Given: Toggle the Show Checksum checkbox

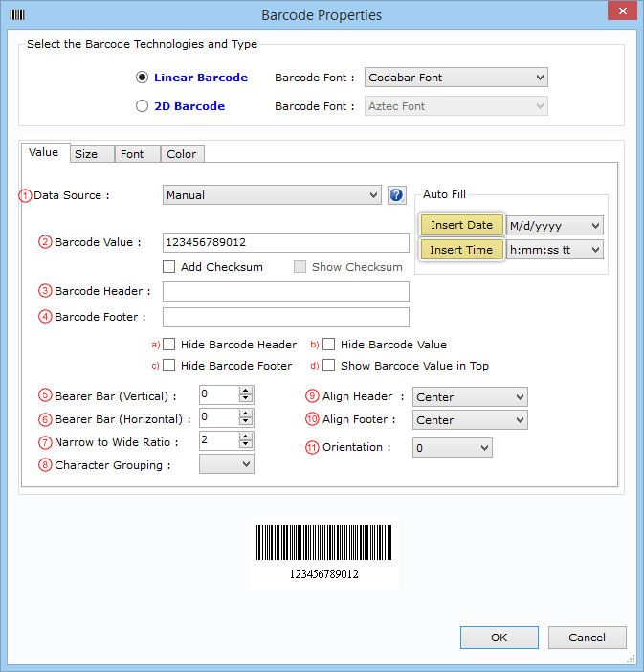Looking at the screenshot, I should coord(300,267).
